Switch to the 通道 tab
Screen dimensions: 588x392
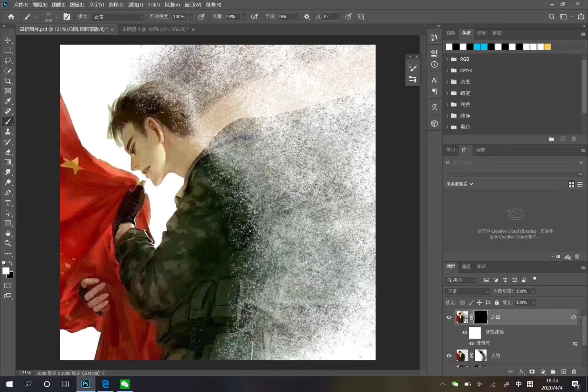[x=466, y=267]
